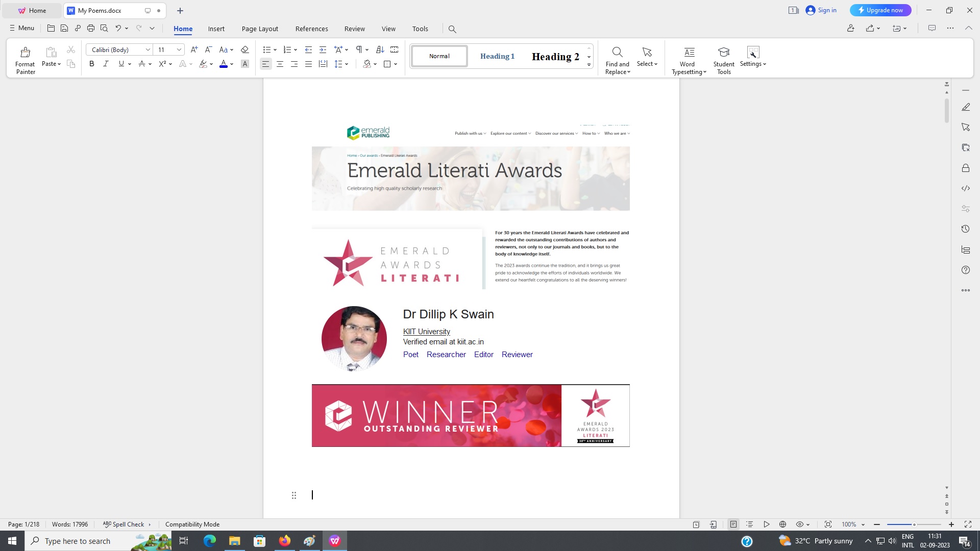The image size is (980, 551).
Task: Click the font color swatch
Action: click(223, 64)
